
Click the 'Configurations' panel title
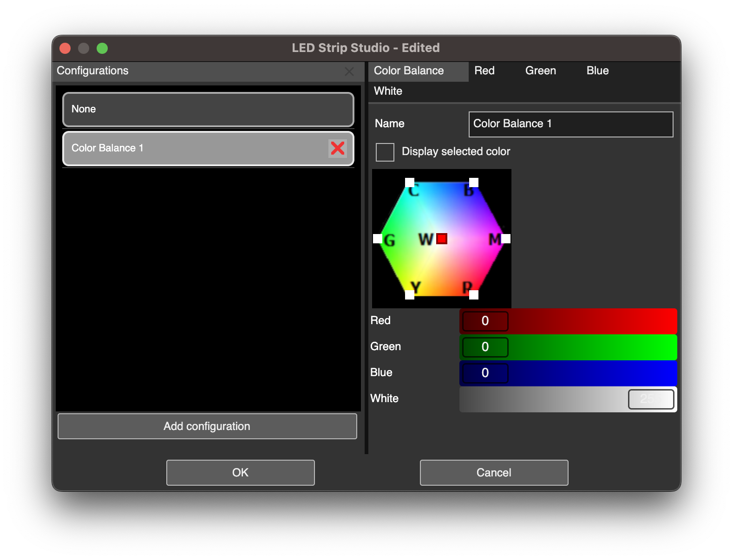pyautogui.click(x=92, y=71)
